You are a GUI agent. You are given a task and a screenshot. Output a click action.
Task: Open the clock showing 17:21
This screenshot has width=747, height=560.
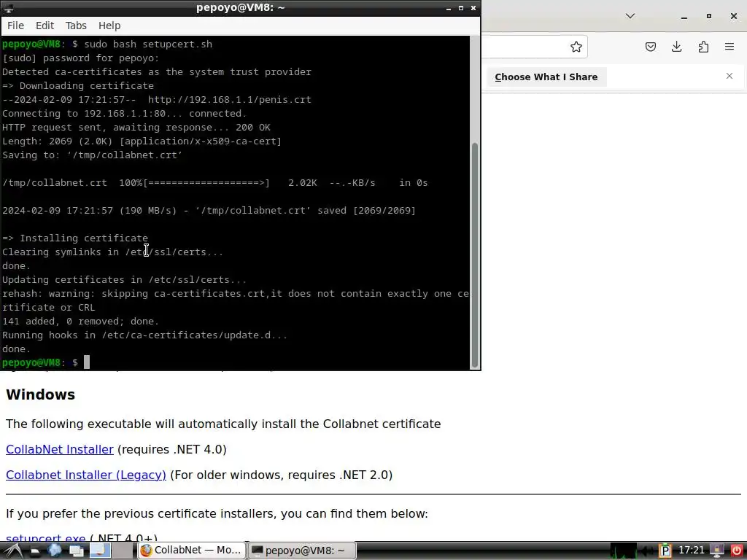click(x=692, y=551)
